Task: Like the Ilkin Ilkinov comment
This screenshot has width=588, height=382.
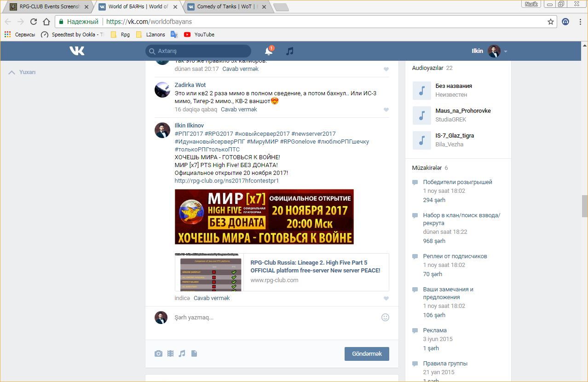Action: (x=386, y=298)
